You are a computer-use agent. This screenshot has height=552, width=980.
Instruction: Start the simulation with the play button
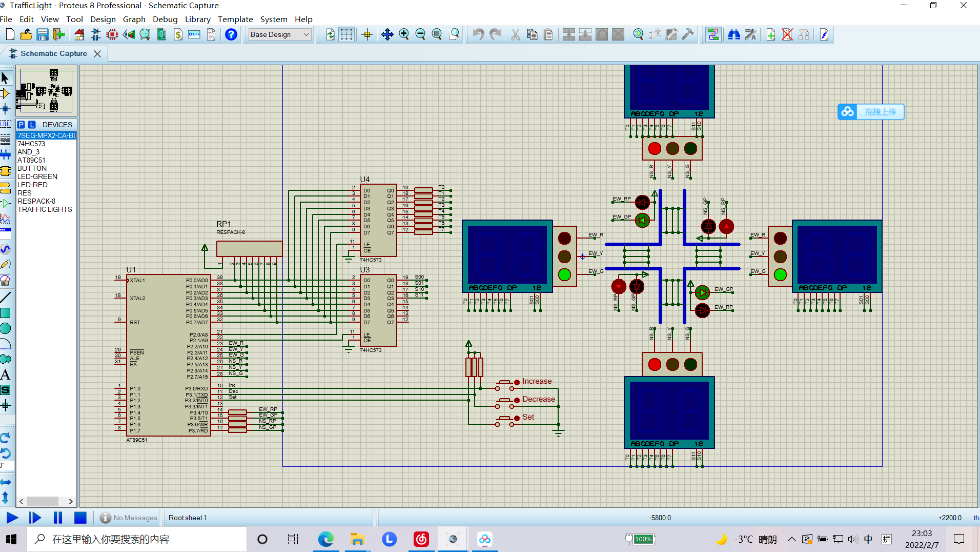(12, 518)
